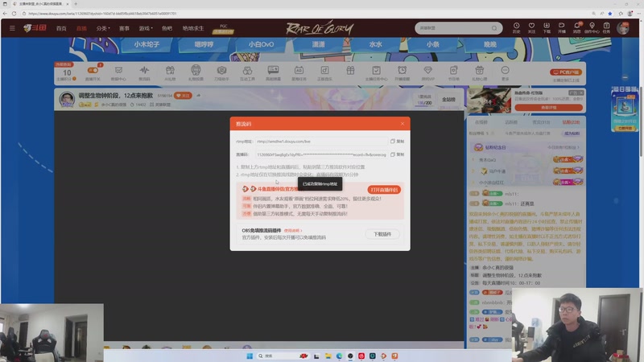This screenshot has width=644, height=362.
Task: Open the 鱼吧 nav item
Action: pyautogui.click(x=167, y=28)
